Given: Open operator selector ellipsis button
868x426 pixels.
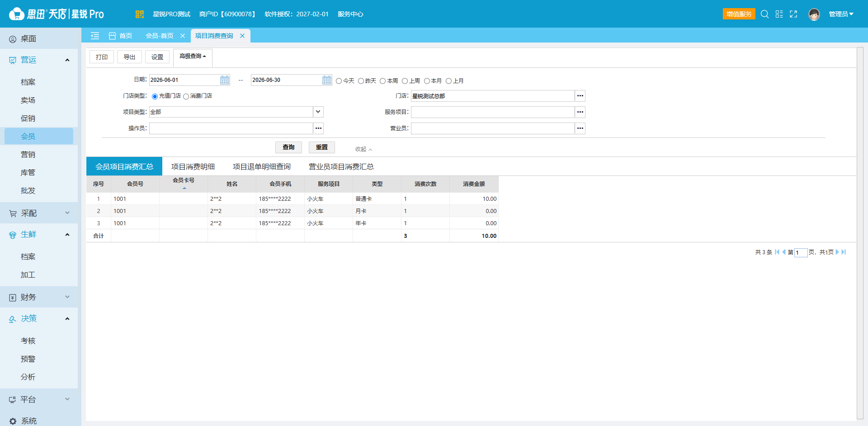Looking at the screenshot, I should tap(318, 128).
